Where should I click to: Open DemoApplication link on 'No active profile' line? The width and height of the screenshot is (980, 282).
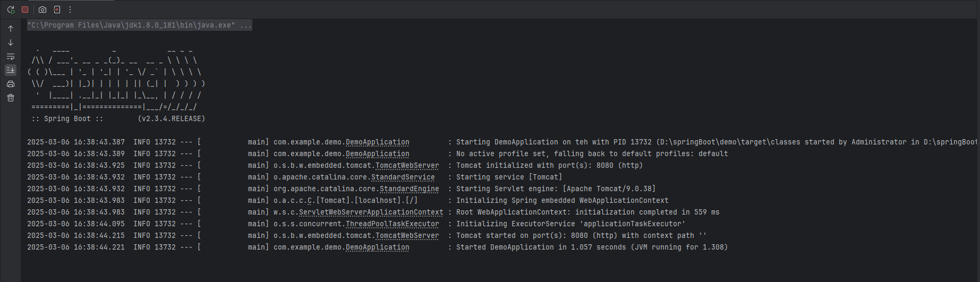click(377, 154)
